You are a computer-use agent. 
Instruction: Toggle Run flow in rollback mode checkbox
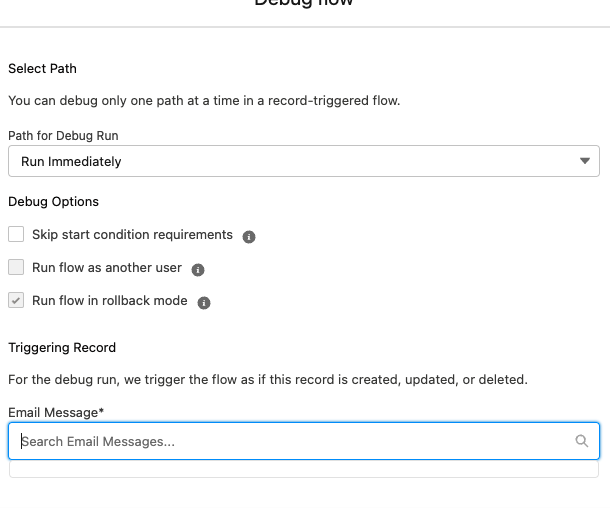[x=16, y=300]
